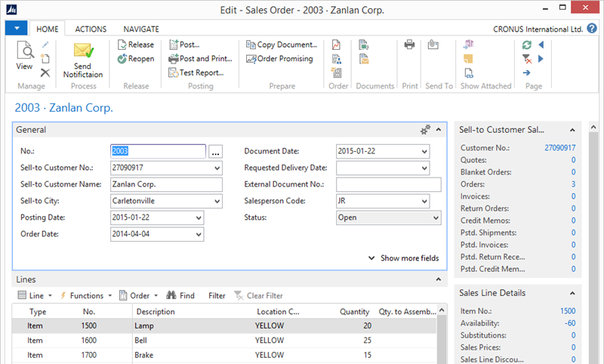Viewport: 604px width, 364px height.
Task: Switch to the ACTIONS ribbon tab
Action: [x=91, y=29]
